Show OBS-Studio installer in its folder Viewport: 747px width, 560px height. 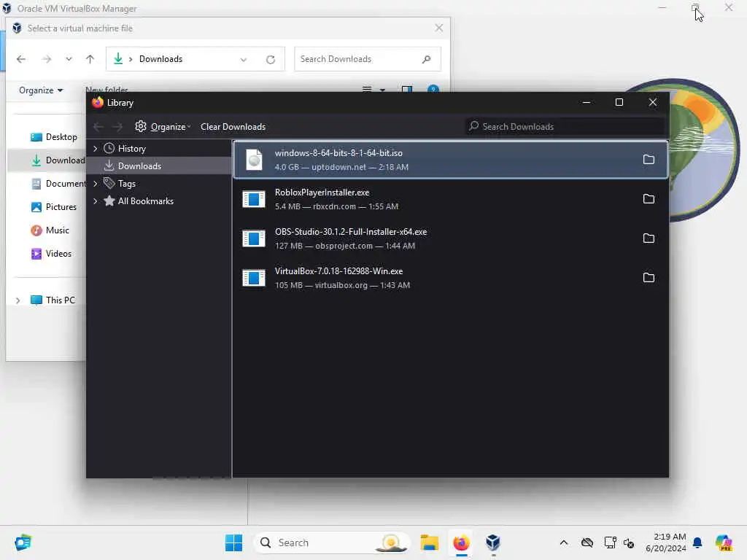649,238
